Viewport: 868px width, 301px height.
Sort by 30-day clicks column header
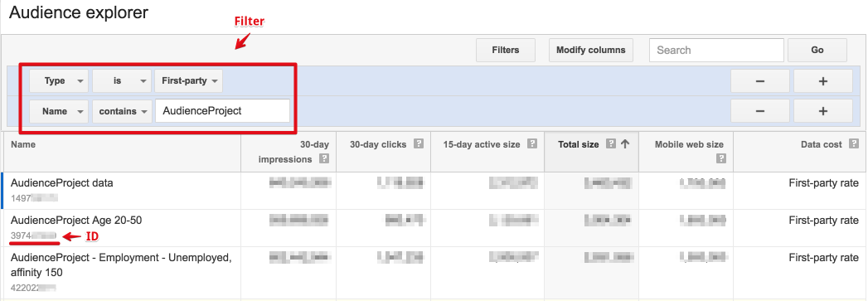pos(378,144)
